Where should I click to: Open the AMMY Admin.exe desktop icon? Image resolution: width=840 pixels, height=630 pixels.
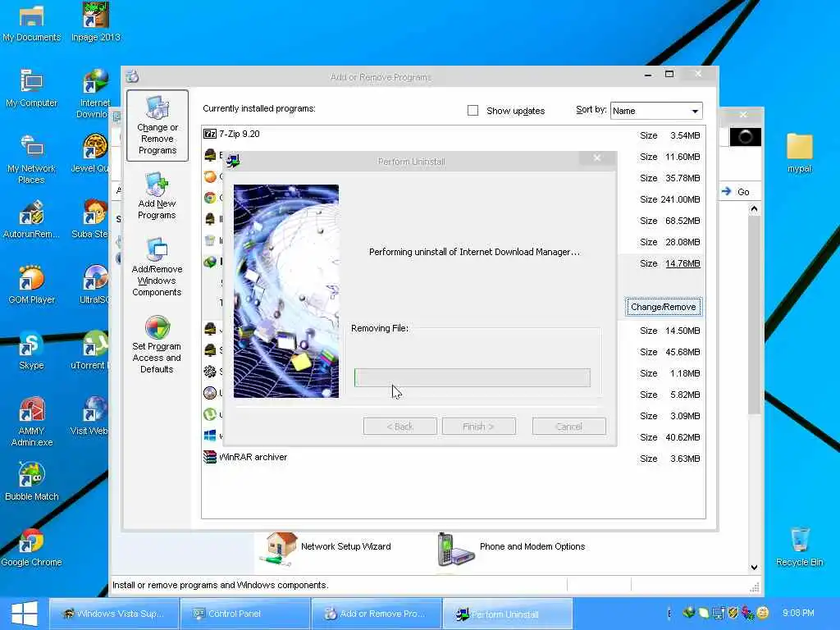pos(31,422)
